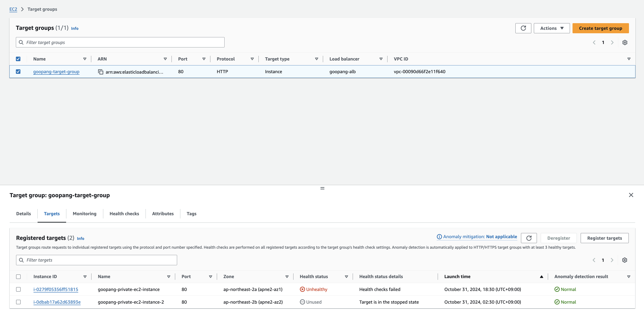This screenshot has height=318, width=644.
Task: Refresh the registered targets list
Action: pos(529,238)
